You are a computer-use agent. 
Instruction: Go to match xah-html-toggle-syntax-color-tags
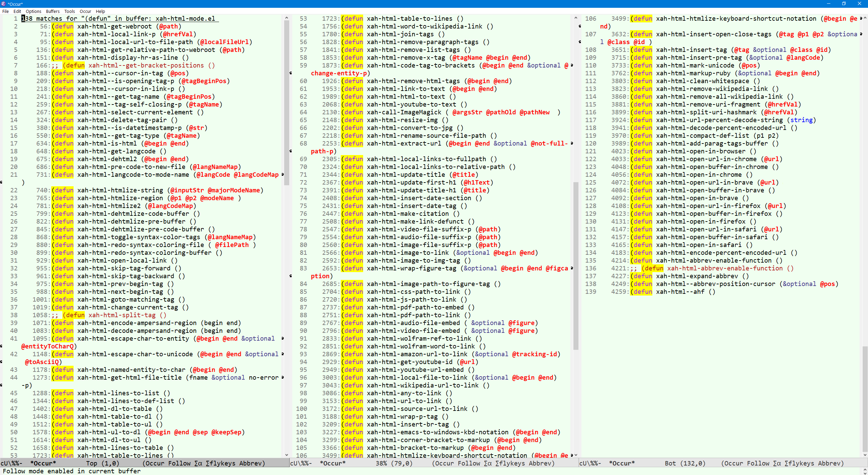click(139, 237)
